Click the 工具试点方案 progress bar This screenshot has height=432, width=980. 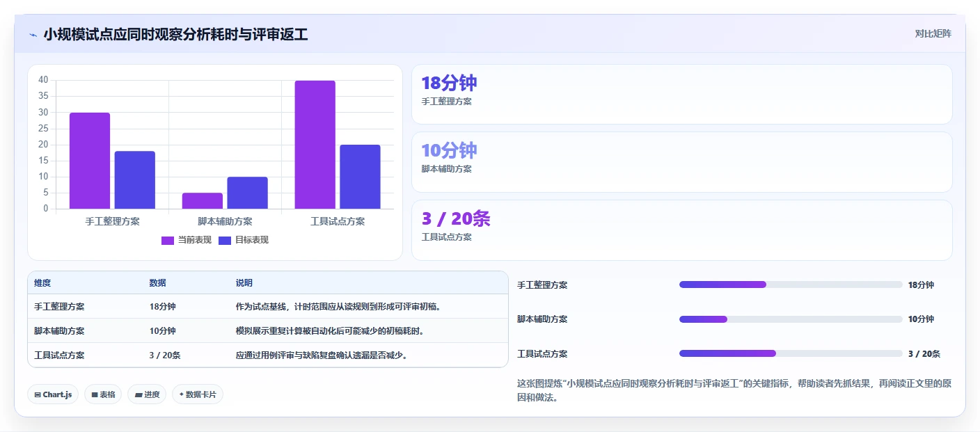791,353
